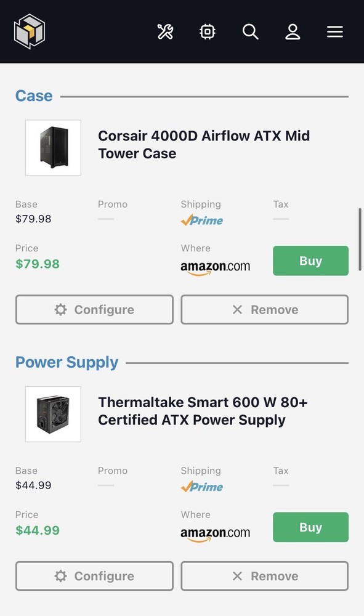364x616 pixels.
Task: Click the PCPartPicker logo
Action: 29,31
